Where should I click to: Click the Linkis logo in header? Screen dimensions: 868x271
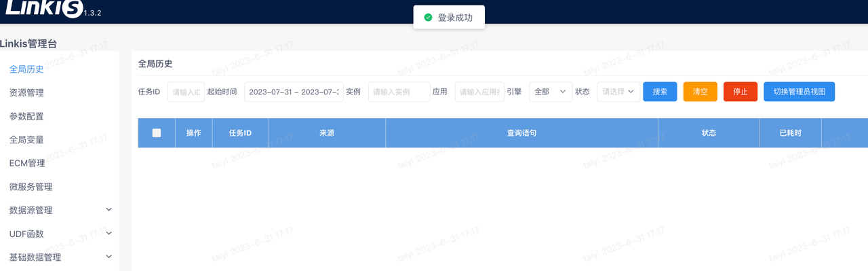(x=43, y=9)
